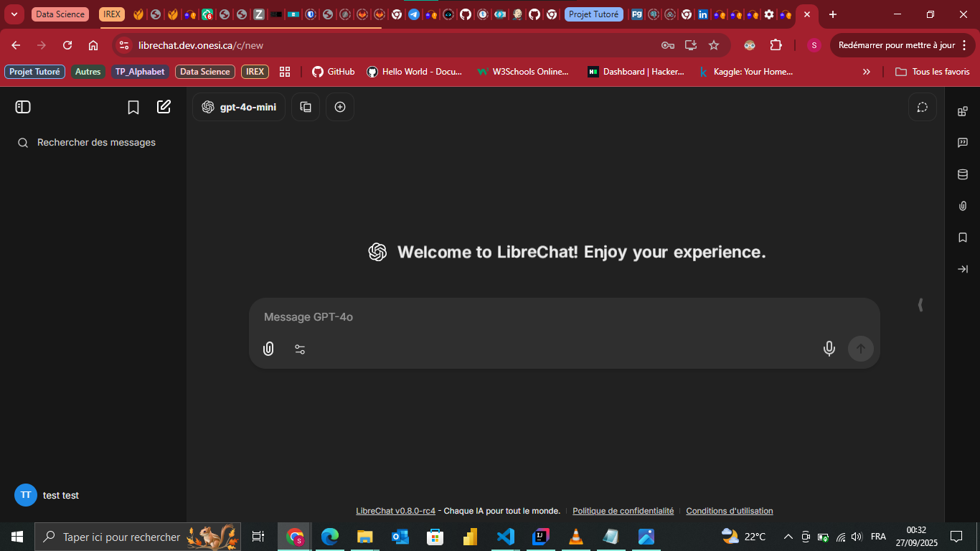Open the password key icon in address bar
This screenshot has width=980, height=551.
click(668, 45)
